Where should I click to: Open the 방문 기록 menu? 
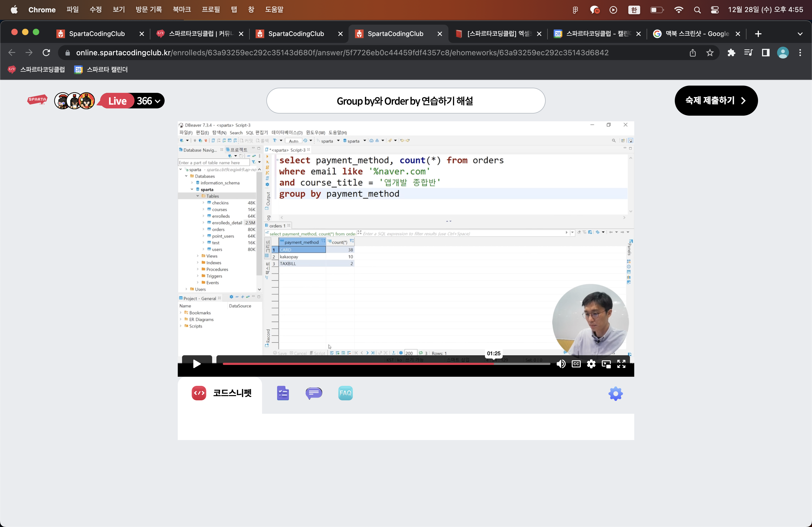point(149,10)
